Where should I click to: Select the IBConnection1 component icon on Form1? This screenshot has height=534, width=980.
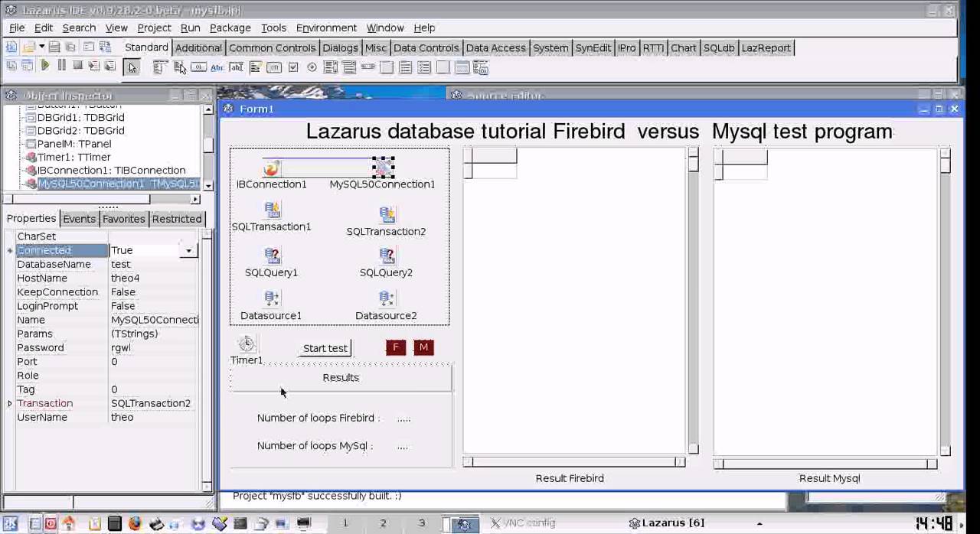pyautogui.click(x=271, y=168)
